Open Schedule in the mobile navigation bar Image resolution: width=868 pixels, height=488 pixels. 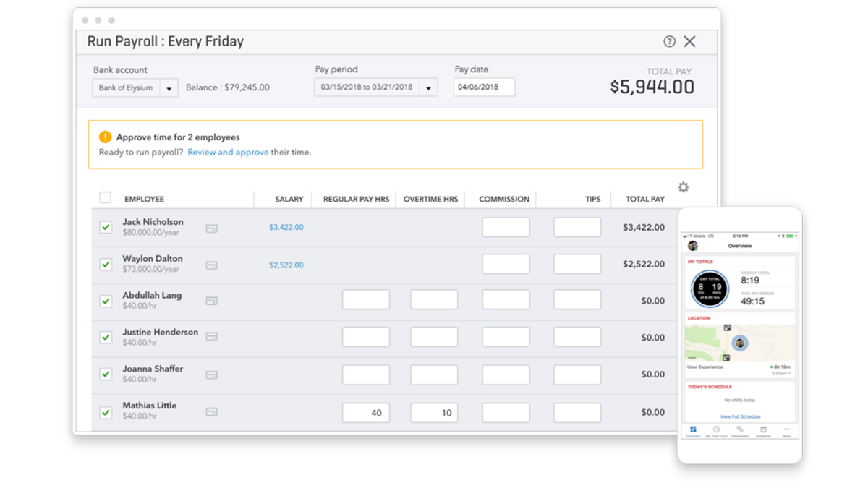point(763,429)
